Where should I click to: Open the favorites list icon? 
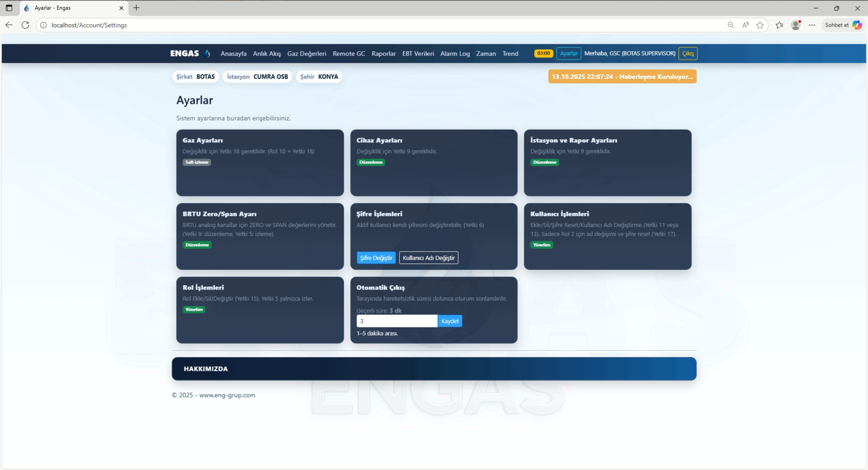click(x=779, y=25)
